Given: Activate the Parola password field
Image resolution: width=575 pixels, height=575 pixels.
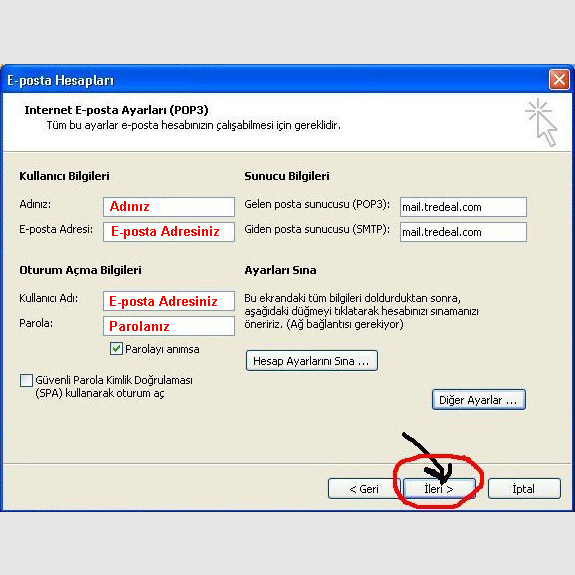Looking at the screenshot, I should click(x=169, y=326).
